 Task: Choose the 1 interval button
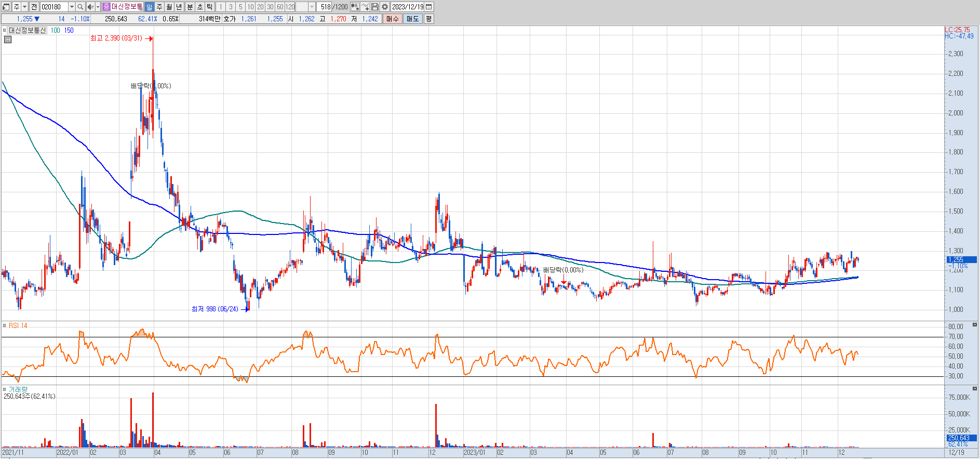pos(221,7)
